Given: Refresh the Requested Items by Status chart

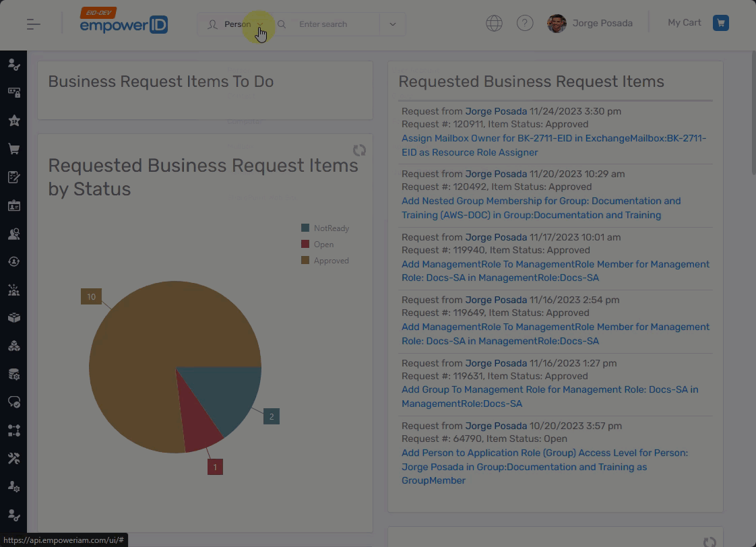Looking at the screenshot, I should point(359,150).
